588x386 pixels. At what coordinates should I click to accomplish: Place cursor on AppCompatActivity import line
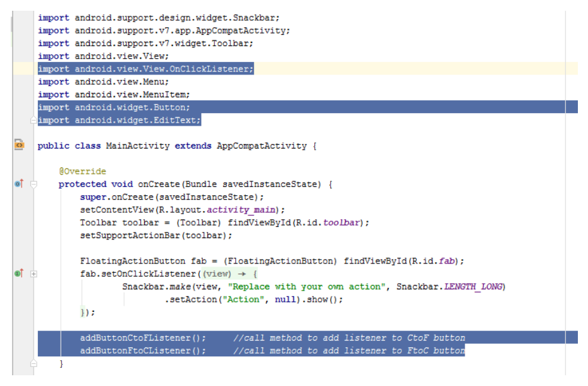(164, 31)
